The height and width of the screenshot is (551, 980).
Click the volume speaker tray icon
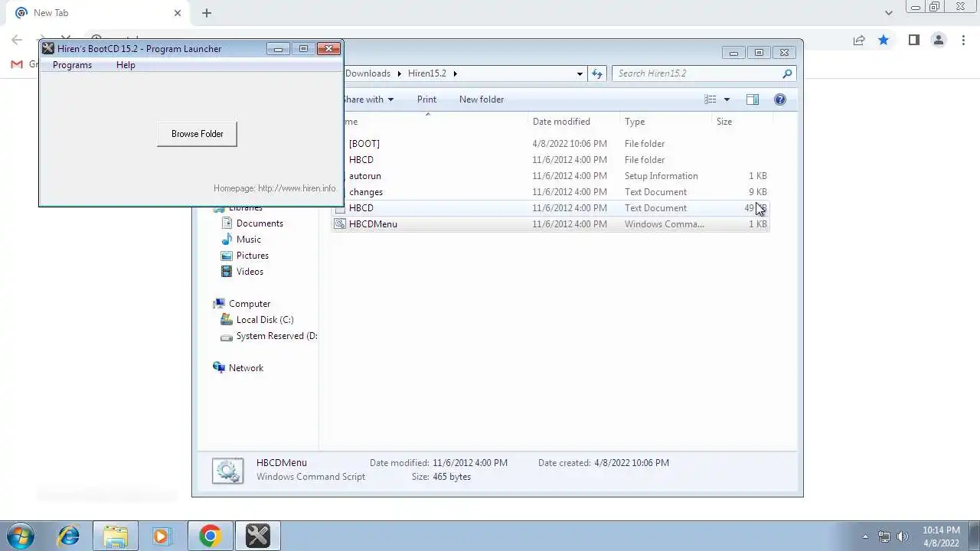(x=903, y=536)
